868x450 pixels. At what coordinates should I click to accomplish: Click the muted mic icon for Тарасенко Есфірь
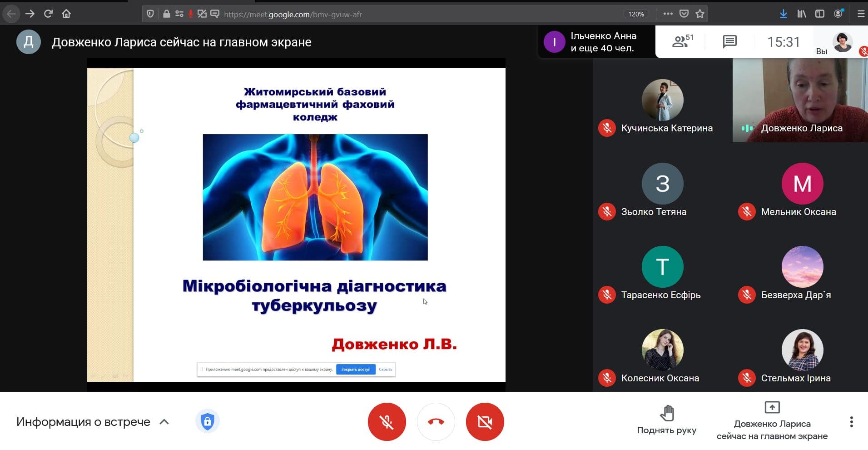click(x=607, y=295)
